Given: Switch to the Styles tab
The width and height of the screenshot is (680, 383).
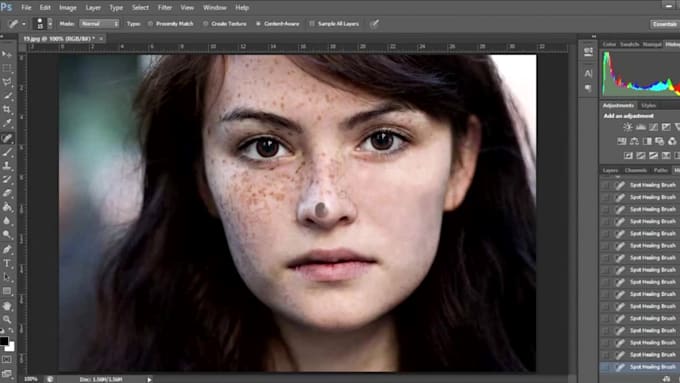Looking at the screenshot, I should [x=649, y=105].
